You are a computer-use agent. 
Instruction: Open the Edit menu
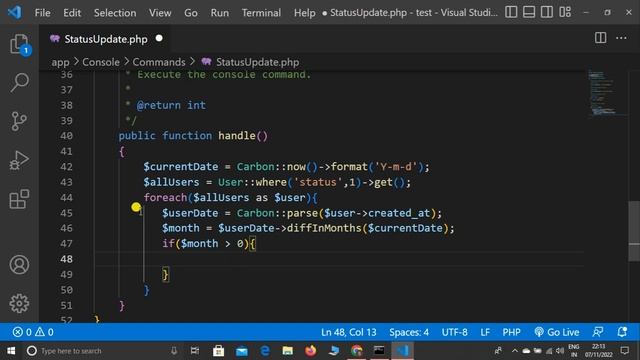pos(72,13)
